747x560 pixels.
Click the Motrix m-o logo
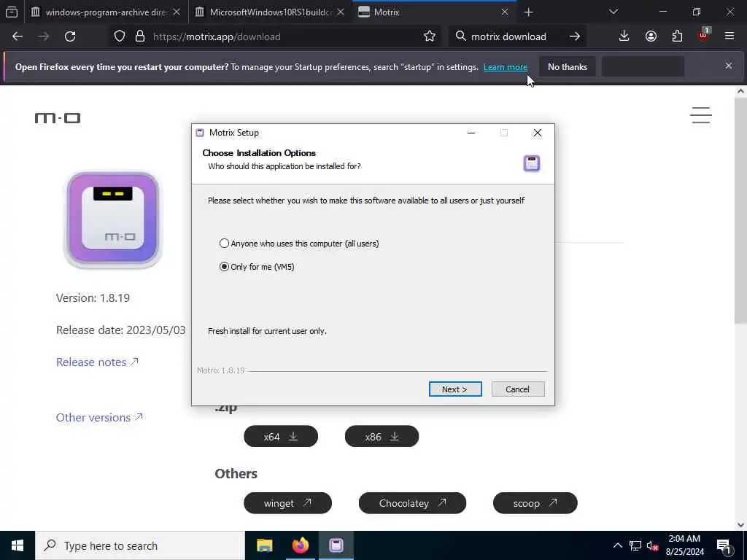click(58, 117)
